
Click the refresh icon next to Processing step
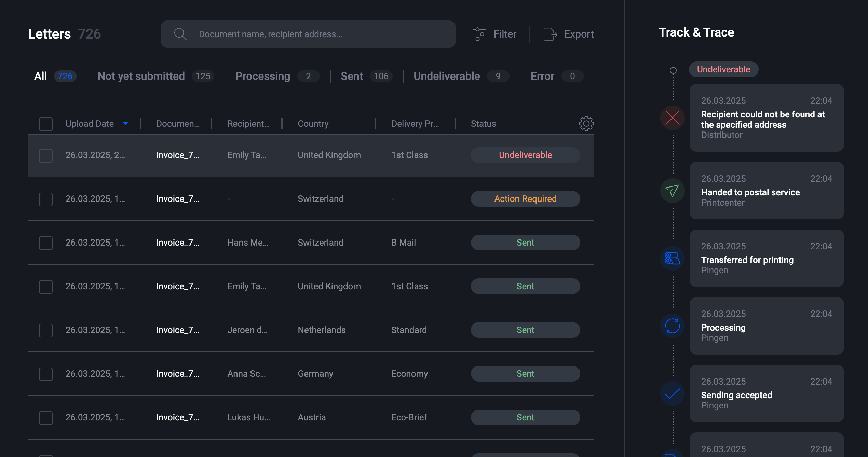672,326
